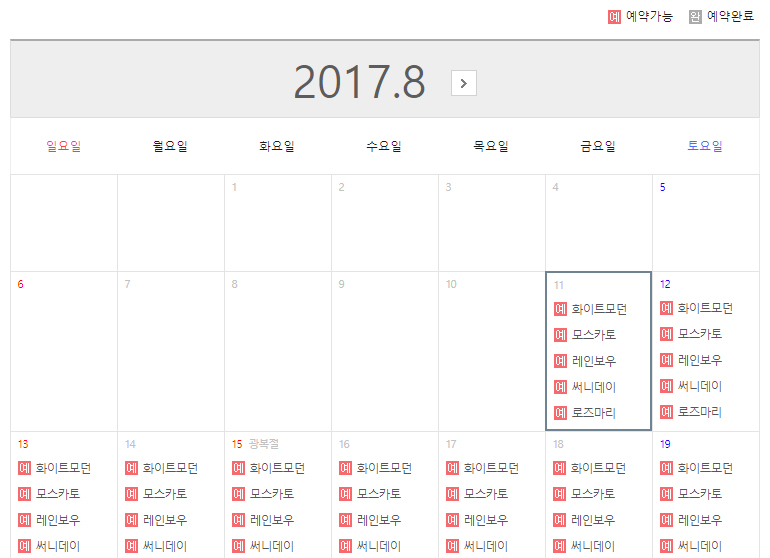
Task: Click the red reservation icon for 화이트모던 on 11th
Action: (x=560, y=309)
